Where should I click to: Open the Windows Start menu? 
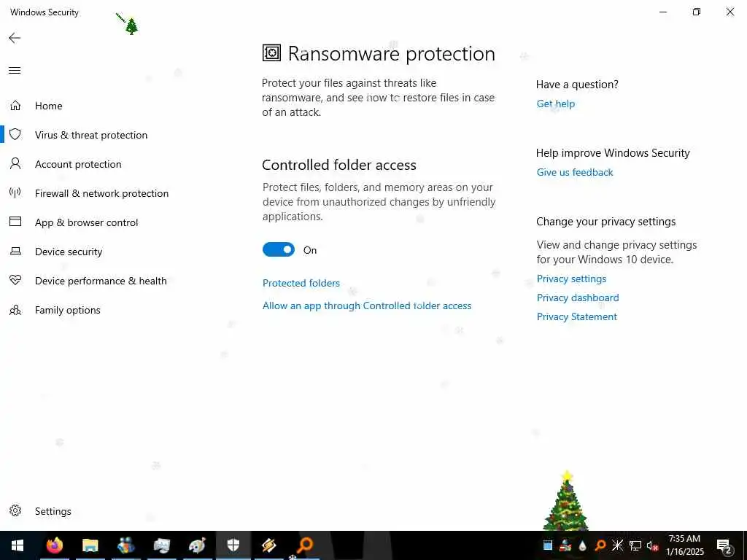click(x=18, y=545)
